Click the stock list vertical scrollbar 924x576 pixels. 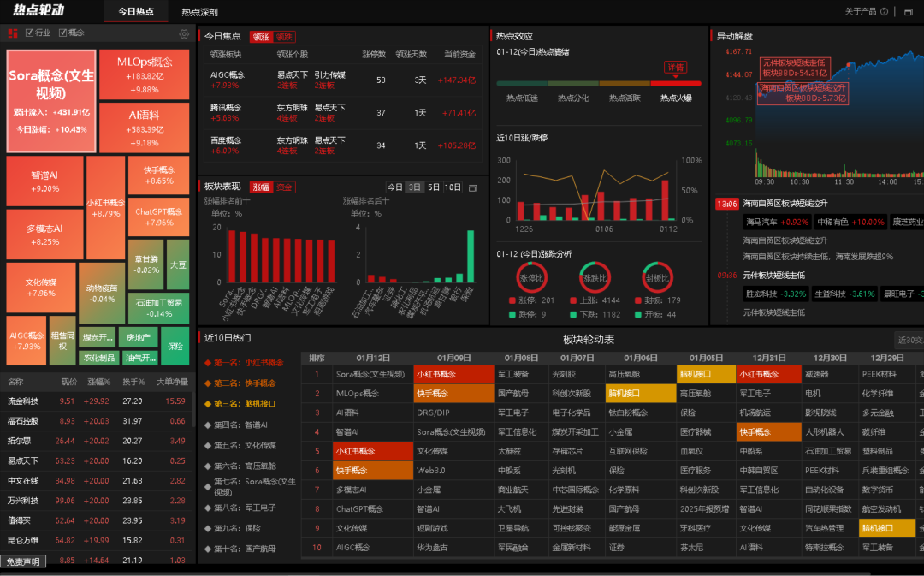click(x=193, y=410)
